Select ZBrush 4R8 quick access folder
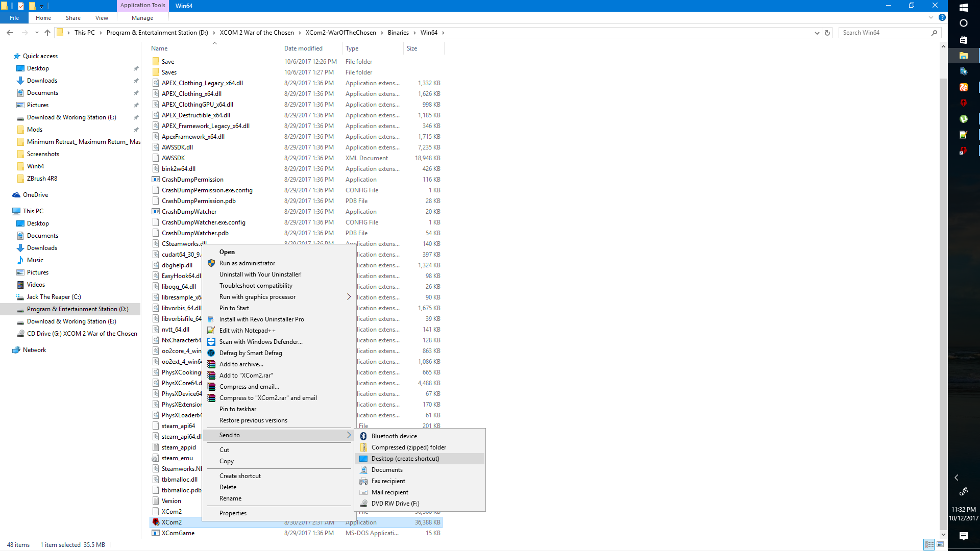Image resolution: width=980 pixels, height=551 pixels. [x=42, y=179]
